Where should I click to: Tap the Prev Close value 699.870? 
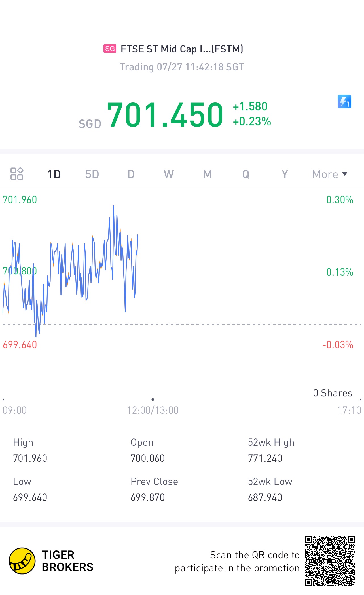pyautogui.click(x=148, y=497)
